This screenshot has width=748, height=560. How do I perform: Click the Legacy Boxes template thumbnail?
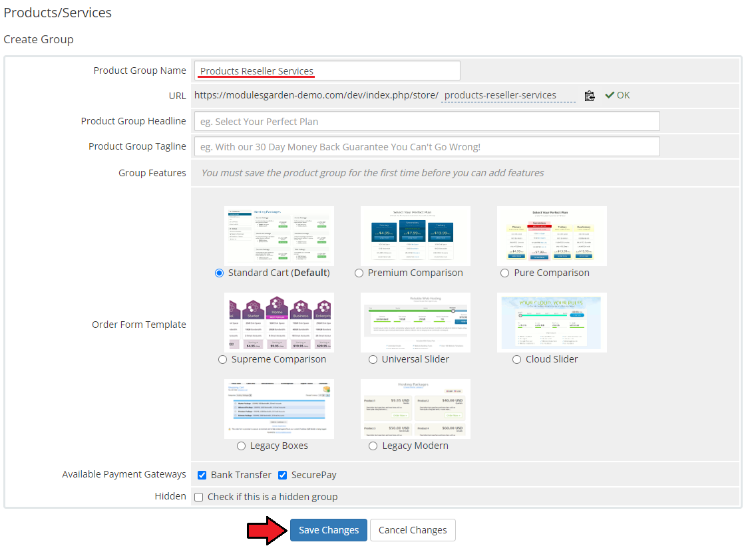pyautogui.click(x=279, y=408)
